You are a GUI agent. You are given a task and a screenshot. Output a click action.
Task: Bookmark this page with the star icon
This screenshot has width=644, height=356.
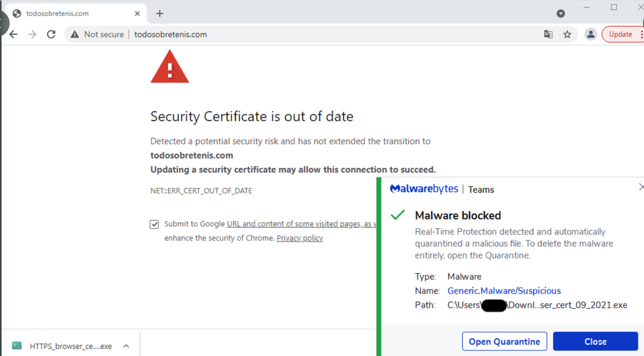[567, 34]
